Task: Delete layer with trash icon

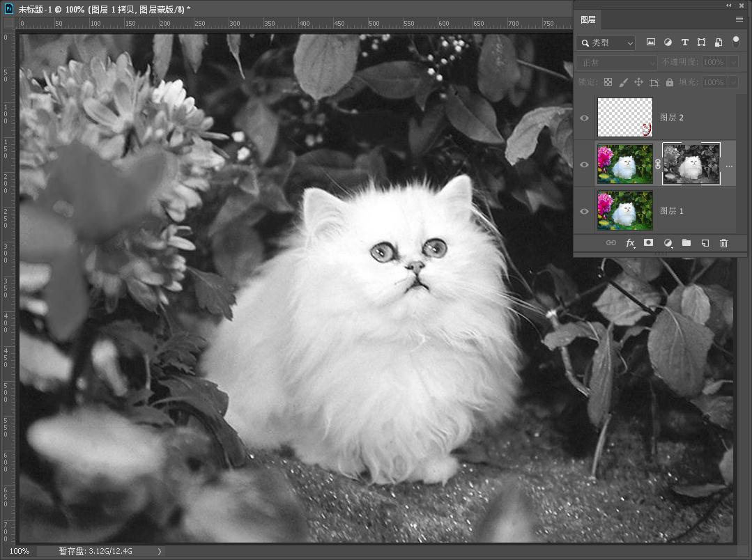Action: tap(723, 243)
